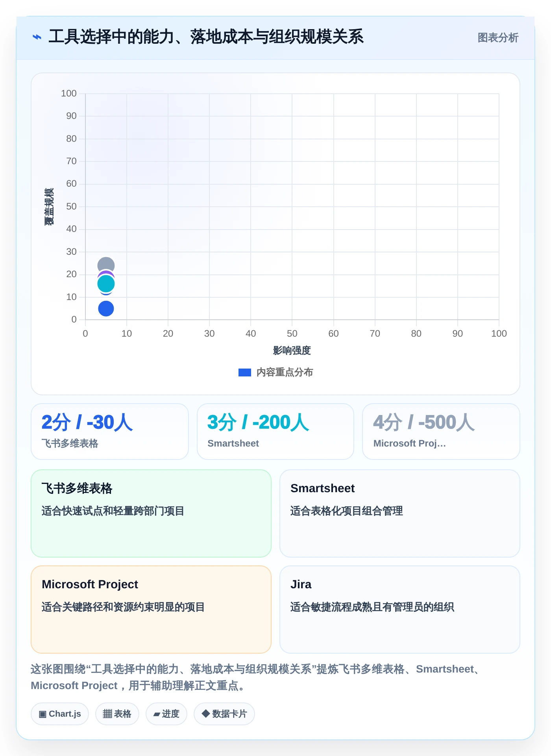Click the blue legend color box
The width and height of the screenshot is (551, 756).
click(245, 372)
